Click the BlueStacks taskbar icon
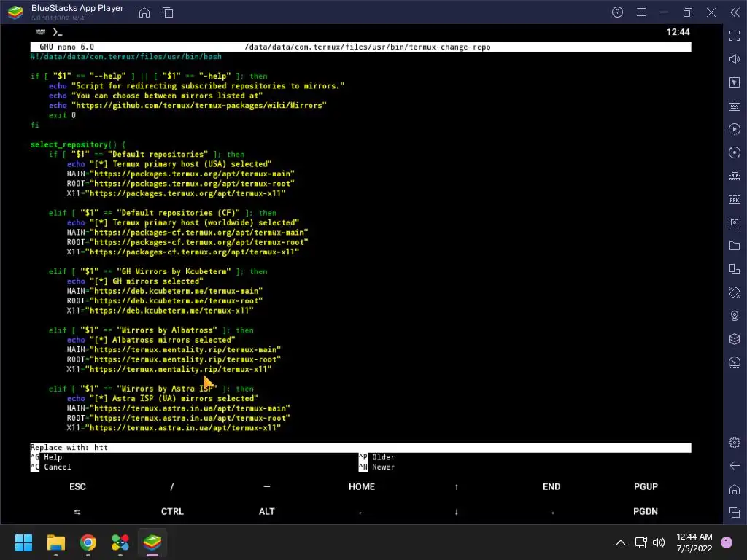This screenshot has width=747, height=560. pos(152,542)
